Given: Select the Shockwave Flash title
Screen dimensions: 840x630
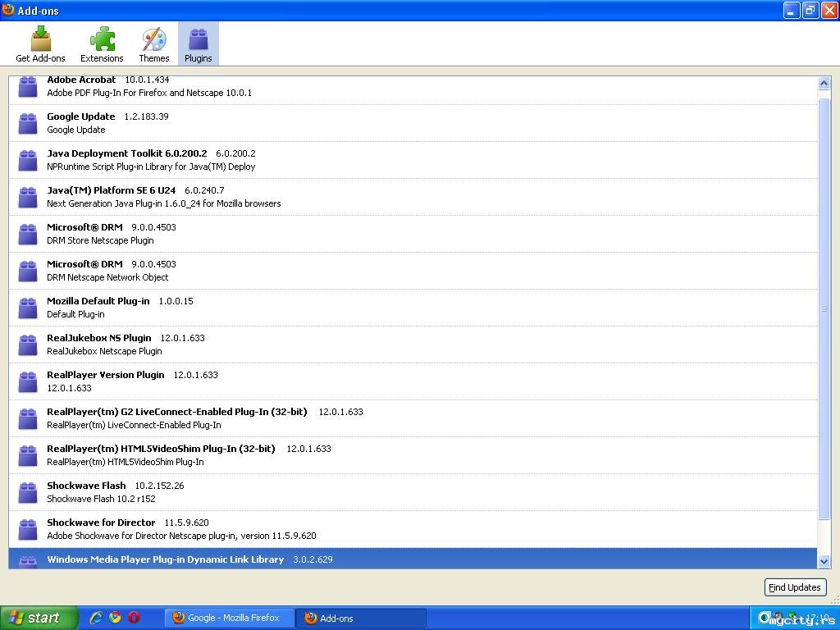Looking at the screenshot, I should pos(86,486).
